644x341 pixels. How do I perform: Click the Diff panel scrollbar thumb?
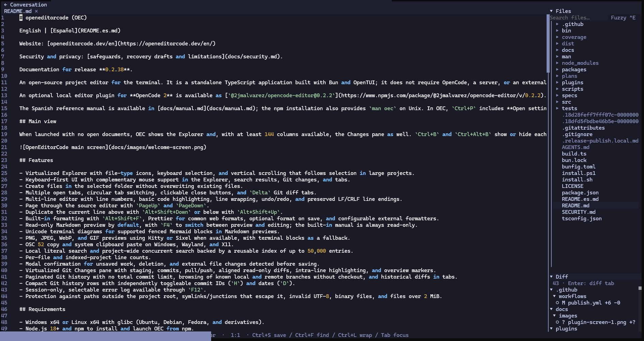point(640,288)
